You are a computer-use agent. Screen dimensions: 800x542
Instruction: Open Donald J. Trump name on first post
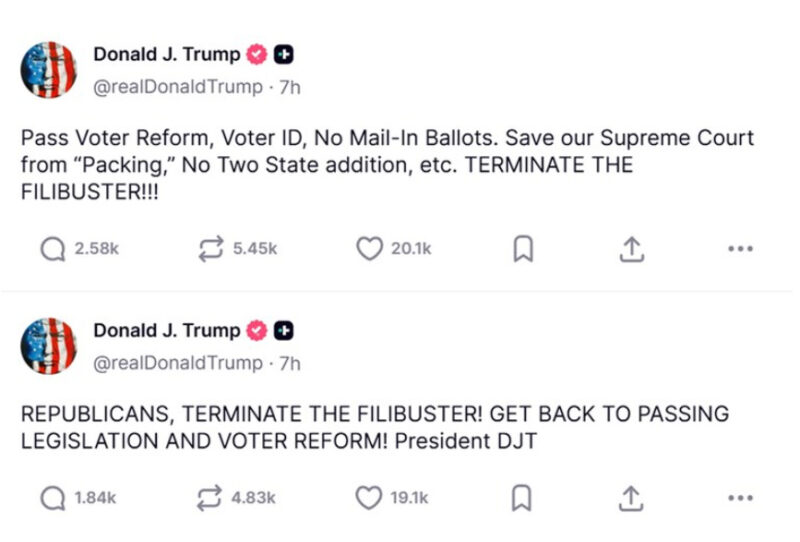pyautogui.click(x=166, y=55)
